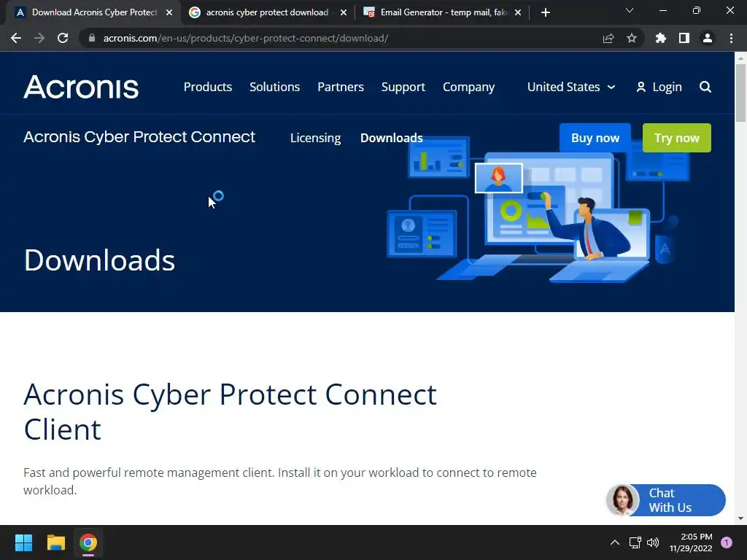The height and width of the screenshot is (560, 747).
Task: Click the network icon in system tray
Action: 635,542
